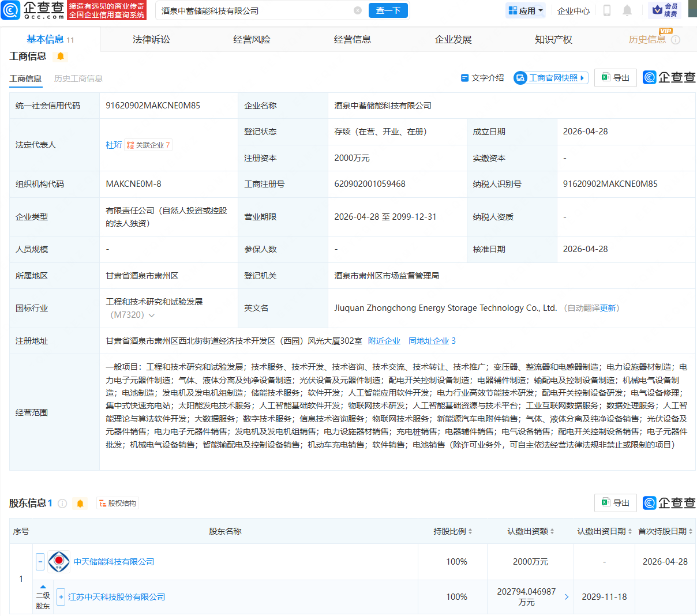This screenshot has width=697, height=616.
Task: Click the 查一下 search button
Action: pyautogui.click(x=388, y=10)
